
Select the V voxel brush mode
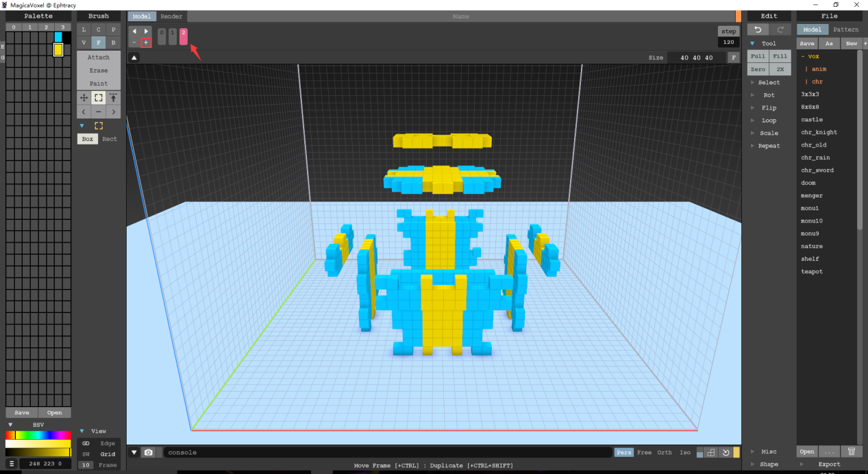pyautogui.click(x=84, y=42)
